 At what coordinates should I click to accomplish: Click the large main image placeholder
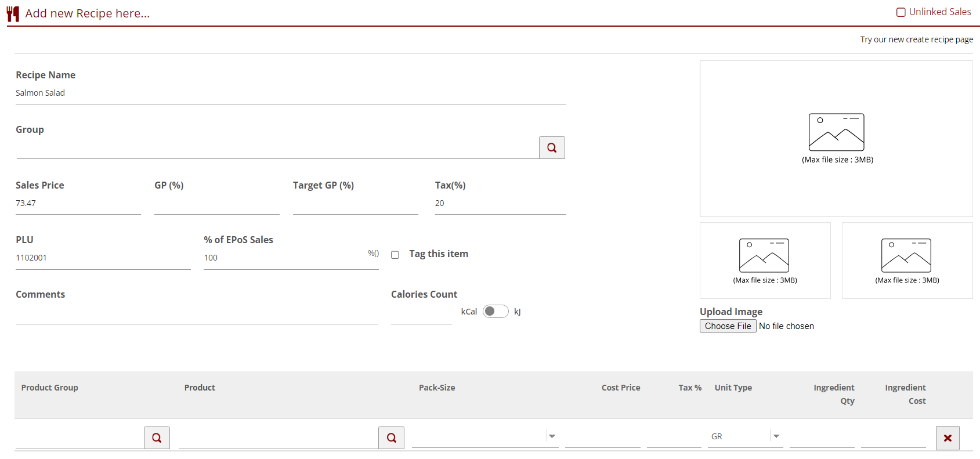coord(836,139)
